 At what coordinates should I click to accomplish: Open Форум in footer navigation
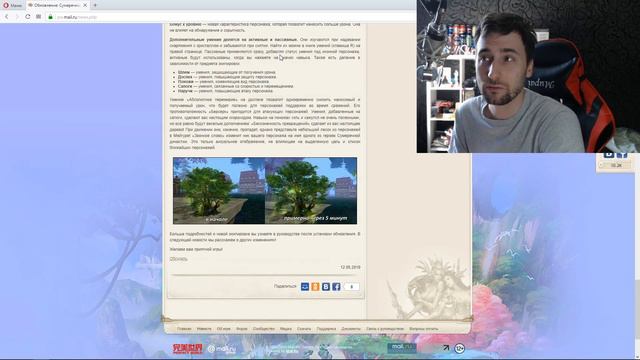tap(242, 329)
